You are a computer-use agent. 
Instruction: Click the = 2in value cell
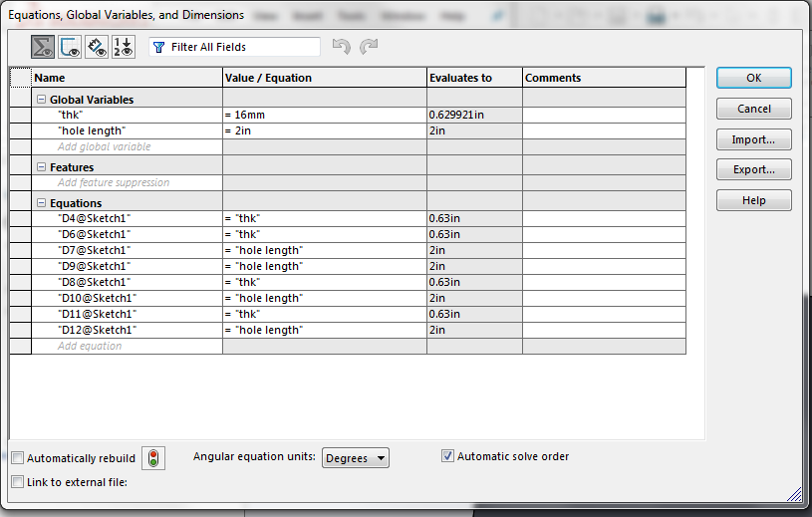325,130
